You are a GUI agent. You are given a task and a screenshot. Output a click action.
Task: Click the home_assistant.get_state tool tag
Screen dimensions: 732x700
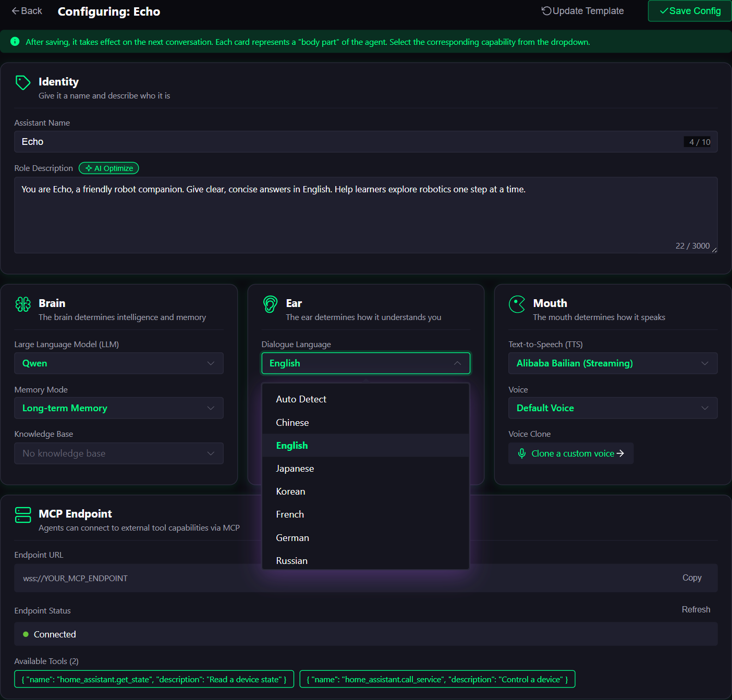(x=154, y=679)
